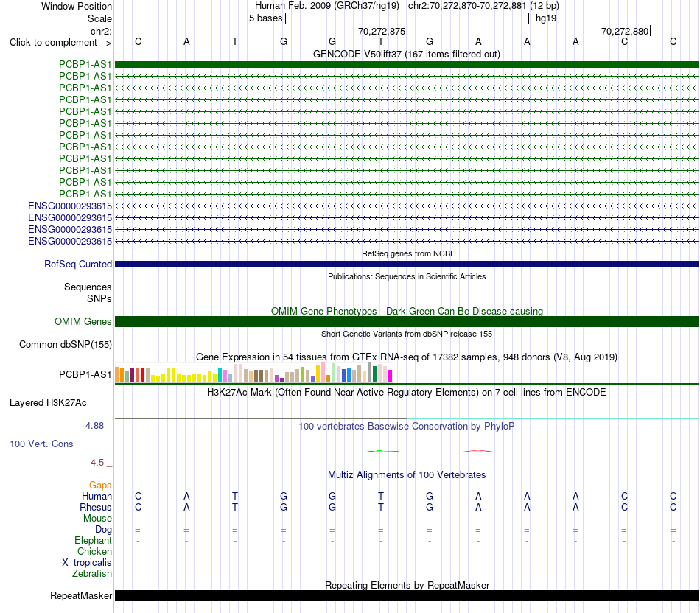700x613 pixels.
Task: Click the 'Click to complement -->' label
Action: 60,43
